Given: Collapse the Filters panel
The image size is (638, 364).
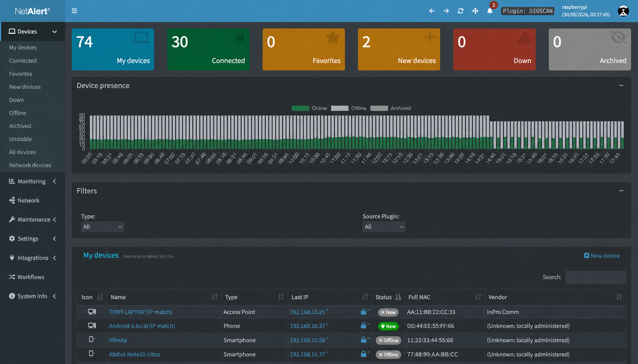Looking at the screenshot, I should pos(621,191).
